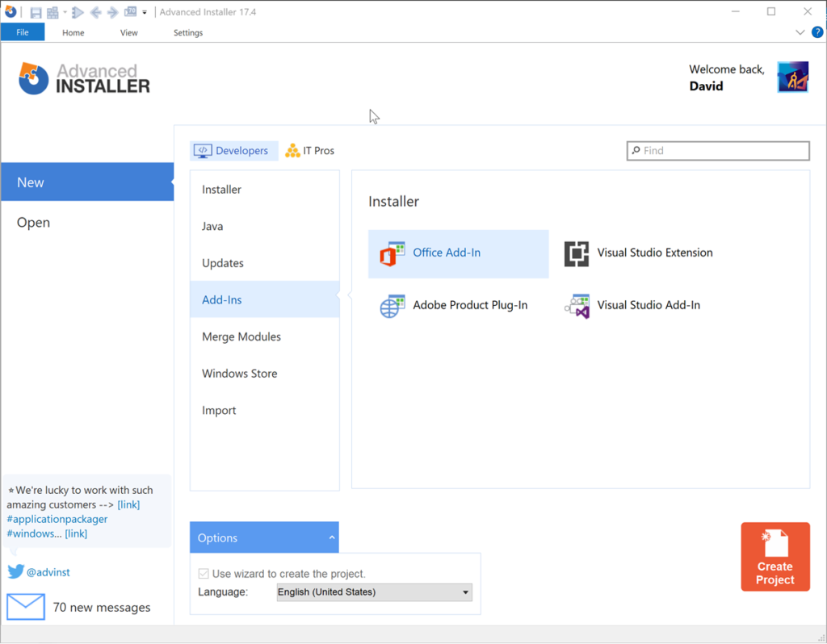Open the #windows... hashtag link
The image size is (827, 644).
pyautogui.click(x=34, y=533)
